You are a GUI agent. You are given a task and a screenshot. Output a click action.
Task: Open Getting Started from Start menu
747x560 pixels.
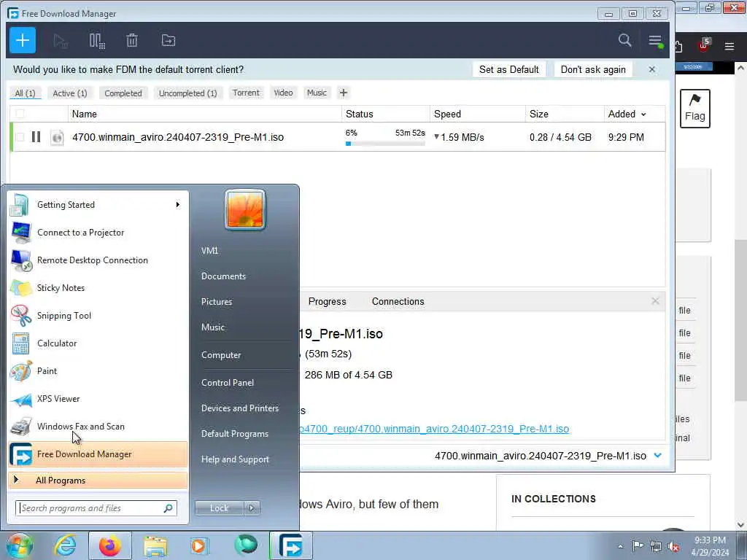pos(98,205)
